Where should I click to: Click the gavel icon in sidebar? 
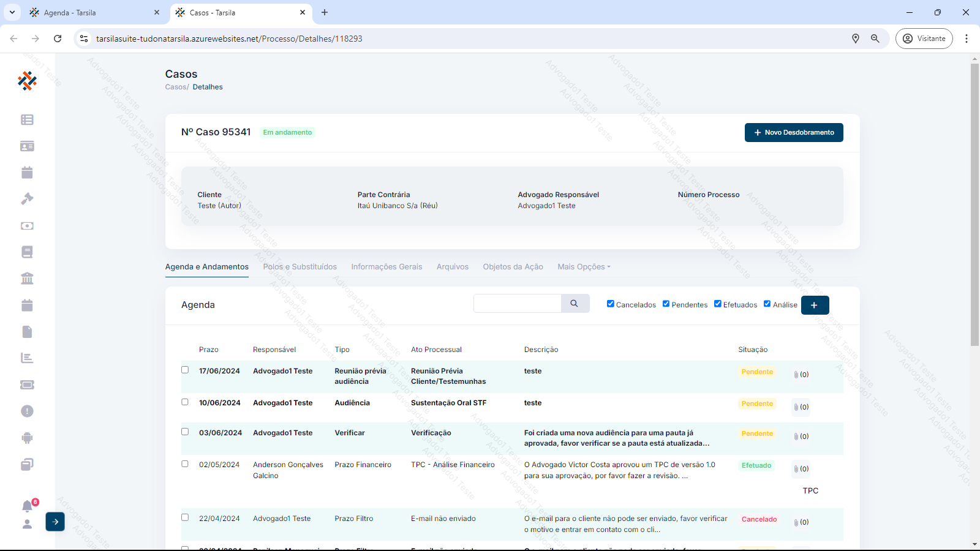pyautogui.click(x=27, y=199)
